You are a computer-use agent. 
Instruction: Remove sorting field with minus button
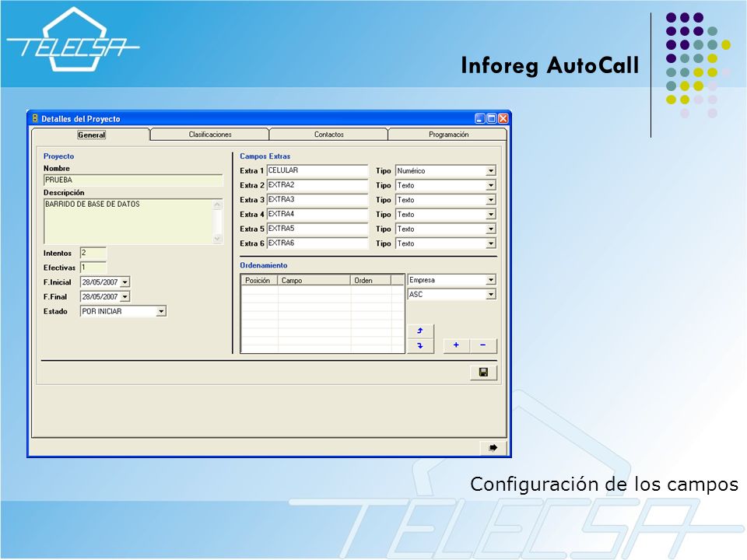click(483, 345)
